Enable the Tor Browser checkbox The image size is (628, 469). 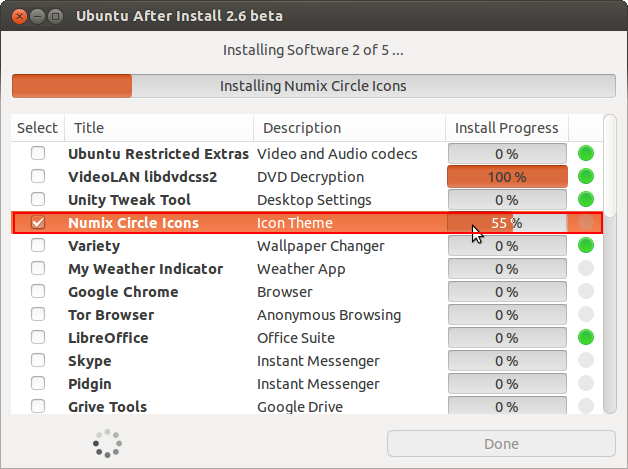38,314
